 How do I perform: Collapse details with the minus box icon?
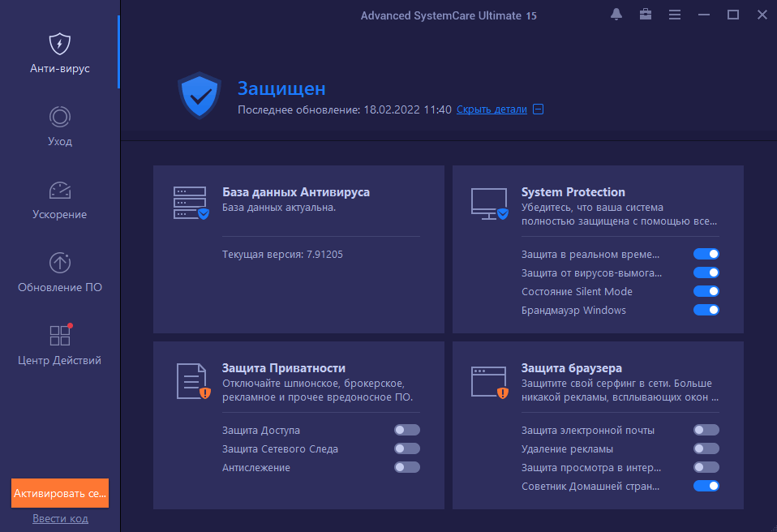tap(539, 109)
